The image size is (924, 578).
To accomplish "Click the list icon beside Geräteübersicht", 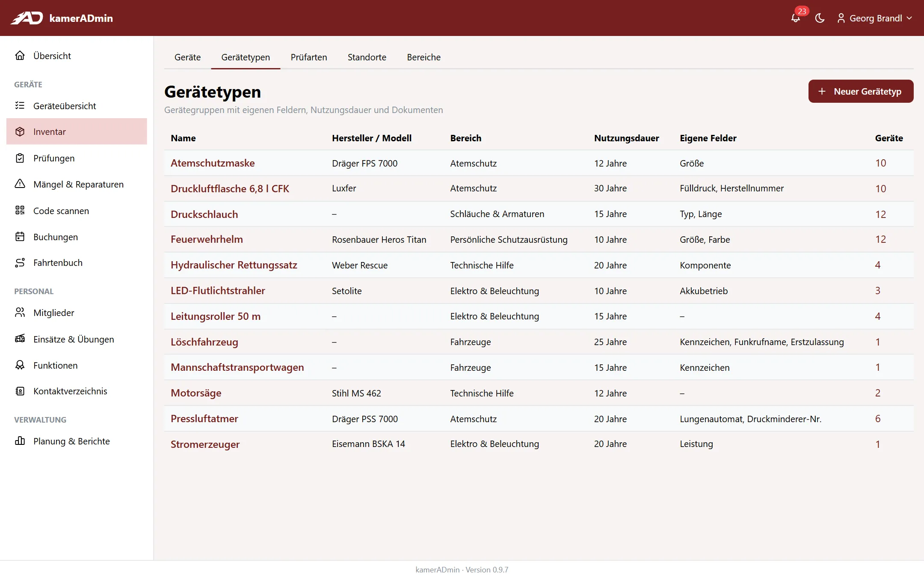I will click(x=20, y=106).
